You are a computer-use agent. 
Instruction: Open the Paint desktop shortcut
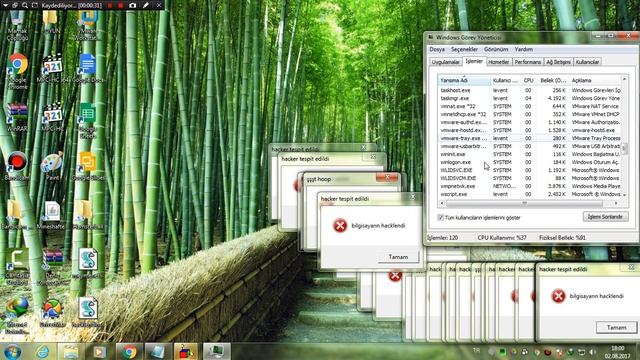point(52,165)
